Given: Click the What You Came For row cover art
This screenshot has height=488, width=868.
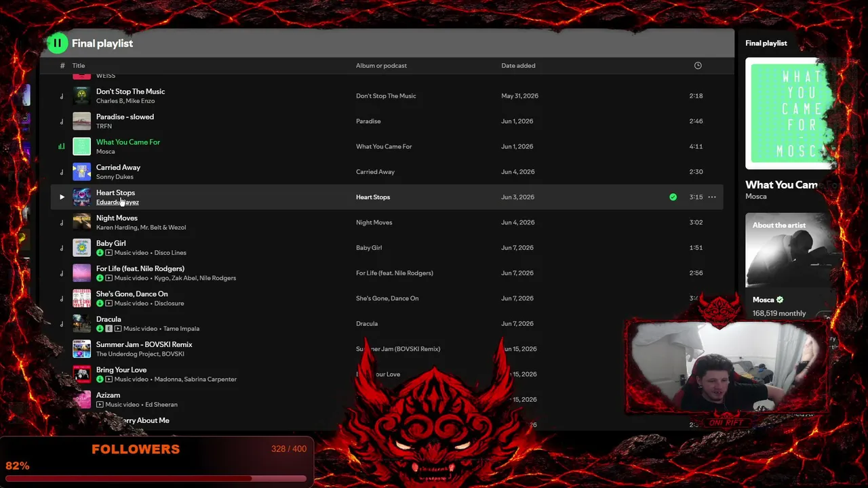Looking at the screenshot, I should click(x=81, y=146).
